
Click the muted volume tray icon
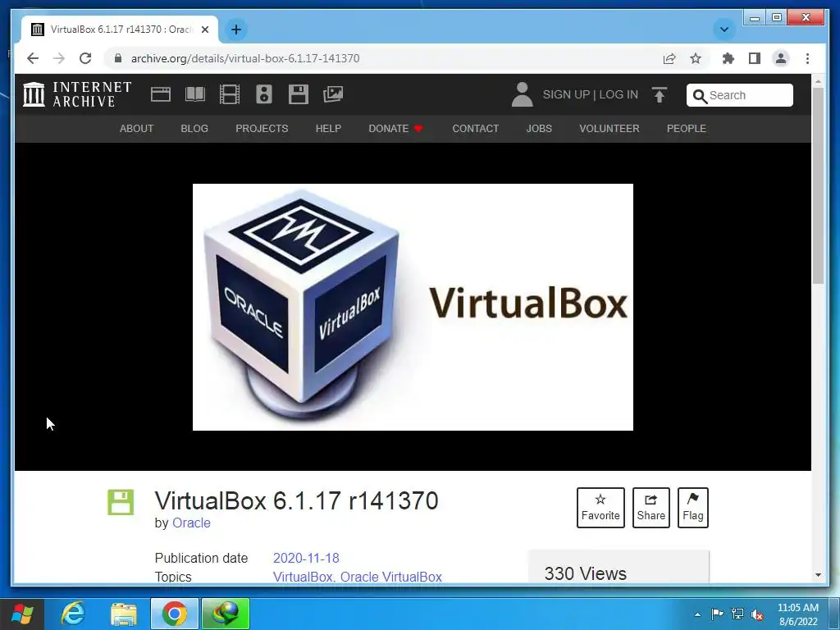[x=757, y=614]
